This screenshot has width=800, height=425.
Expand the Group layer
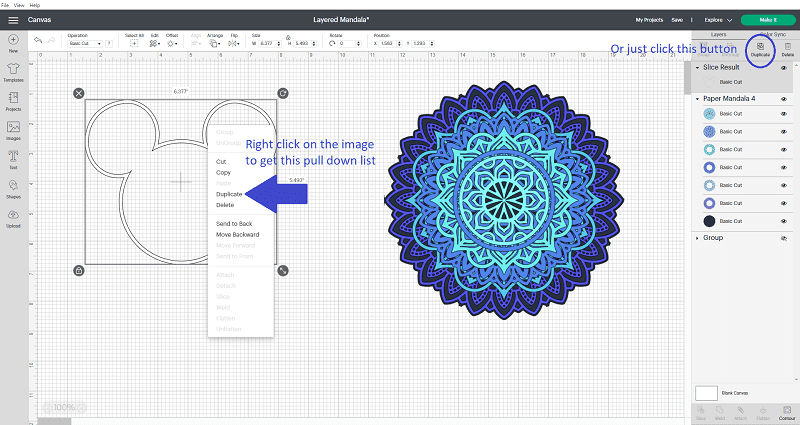point(697,238)
